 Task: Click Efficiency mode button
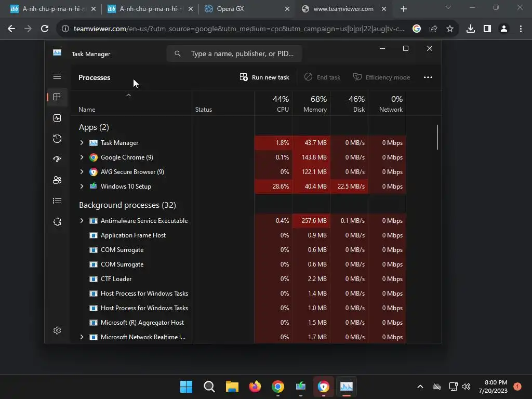point(382,77)
